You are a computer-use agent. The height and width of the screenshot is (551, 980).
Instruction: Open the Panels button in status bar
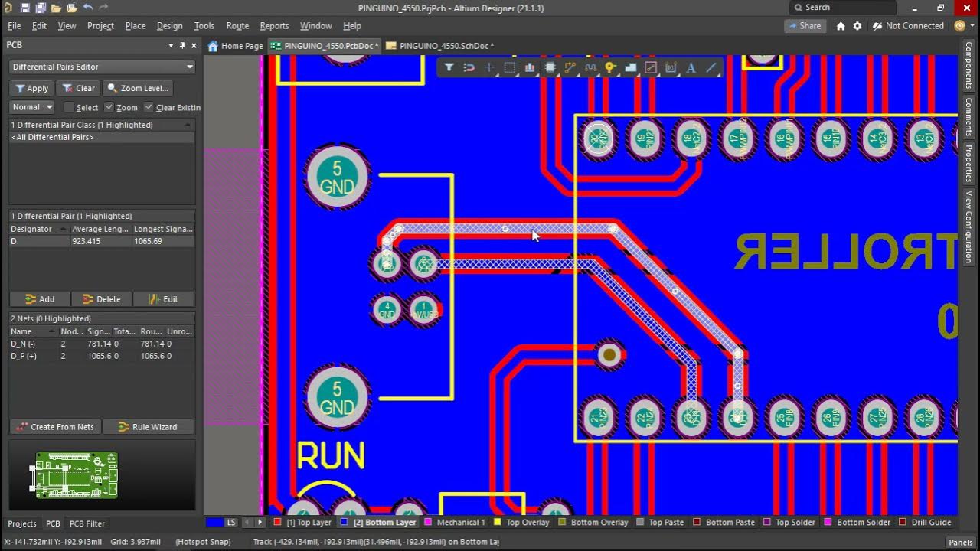tap(960, 542)
